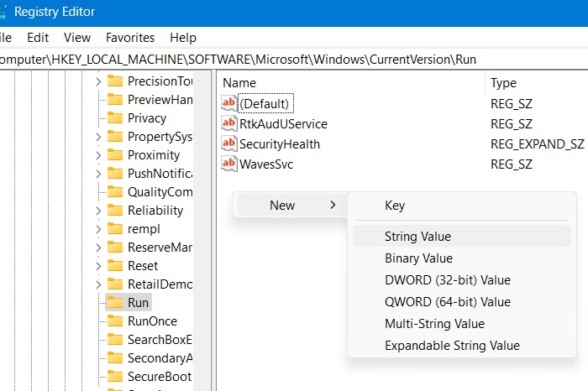Expand the rempl tree node

(x=98, y=229)
